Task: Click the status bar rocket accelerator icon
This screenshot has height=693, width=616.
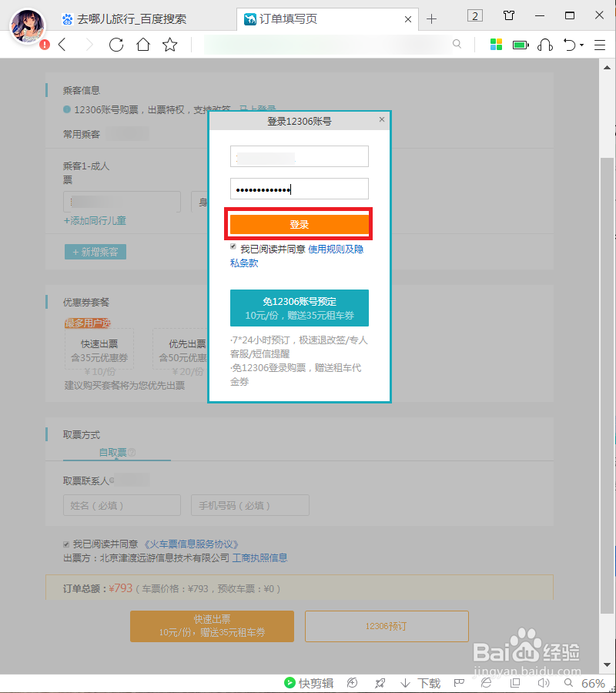Action: 380,683
